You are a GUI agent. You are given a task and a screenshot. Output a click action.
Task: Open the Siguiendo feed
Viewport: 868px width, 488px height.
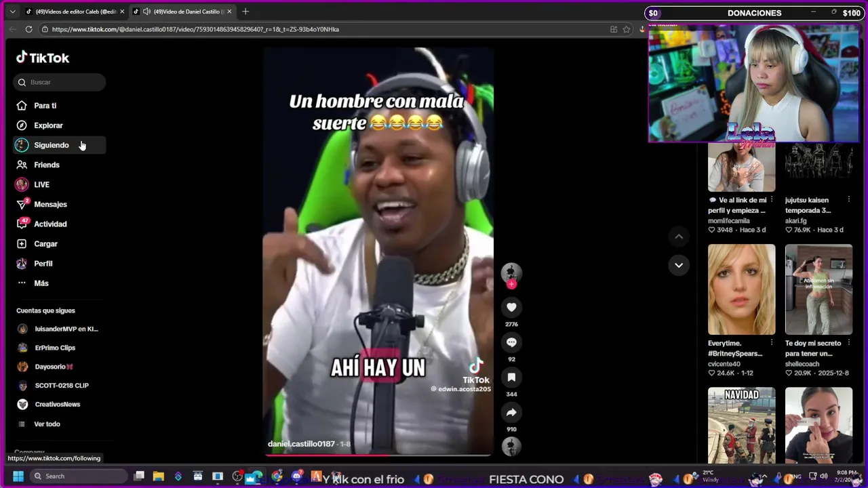tap(60, 145)
